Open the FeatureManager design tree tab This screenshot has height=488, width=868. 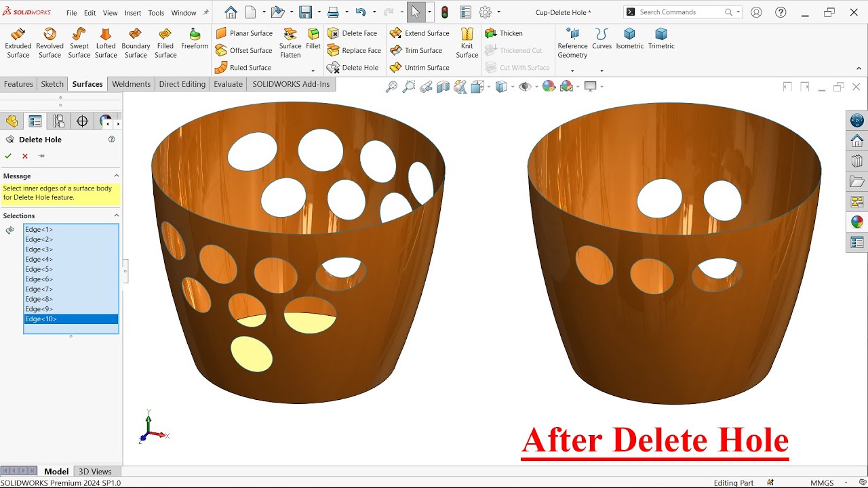click(12, 121)
